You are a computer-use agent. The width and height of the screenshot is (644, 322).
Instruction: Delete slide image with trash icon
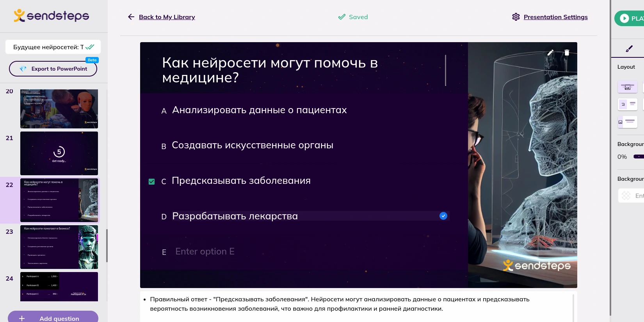567,53
